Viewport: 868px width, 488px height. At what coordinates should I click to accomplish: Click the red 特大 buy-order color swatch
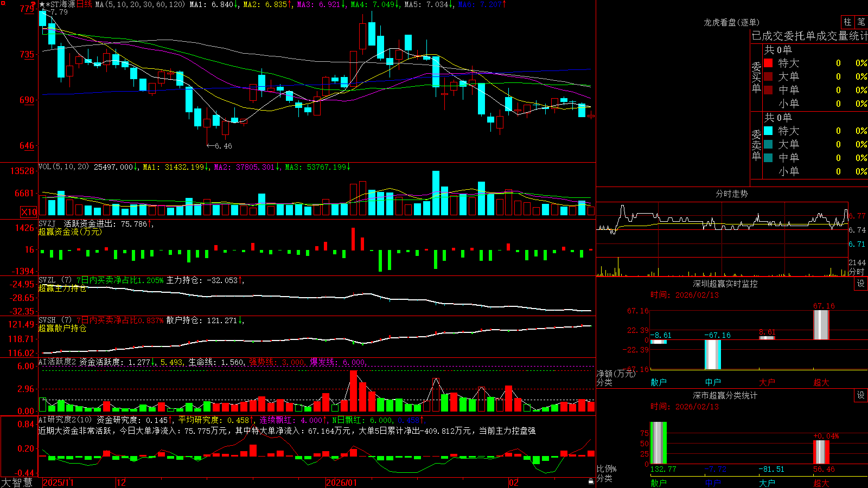[768, 63]
